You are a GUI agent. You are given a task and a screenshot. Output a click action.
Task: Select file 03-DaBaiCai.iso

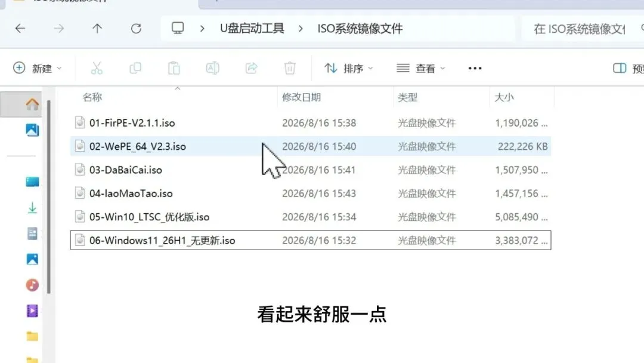click(311, 170)
